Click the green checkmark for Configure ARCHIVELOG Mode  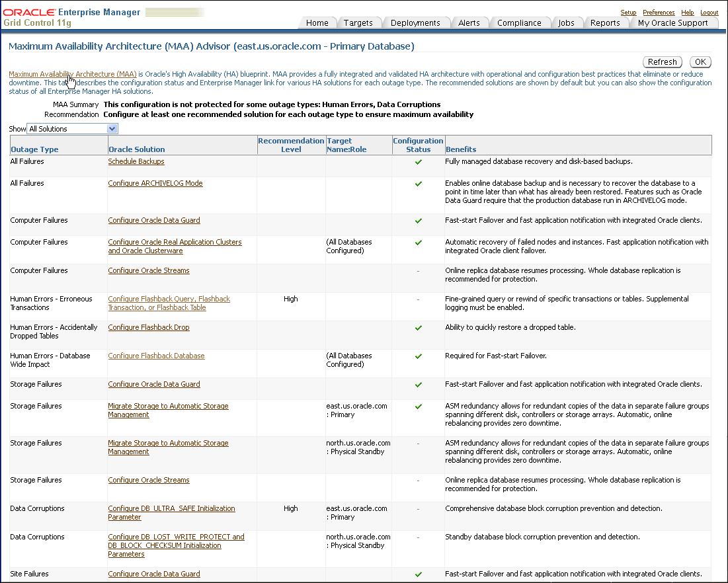(418, 184)
